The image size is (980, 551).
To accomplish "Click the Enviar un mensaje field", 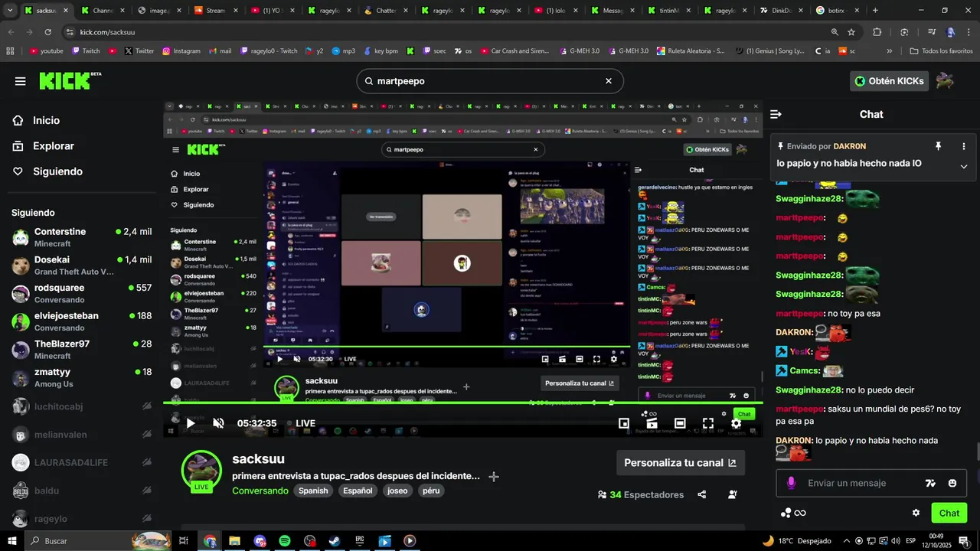I will [x=863, y=483].
